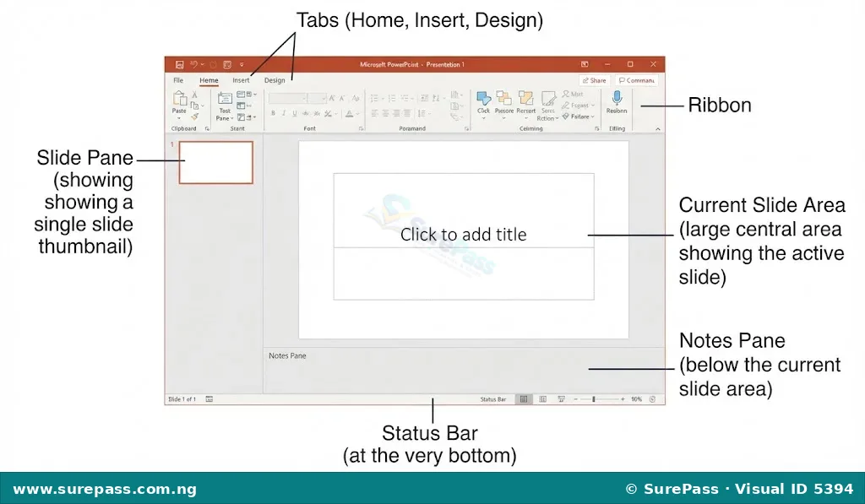Open the File tab
865x504 pixels.
(x=178, y=80)
